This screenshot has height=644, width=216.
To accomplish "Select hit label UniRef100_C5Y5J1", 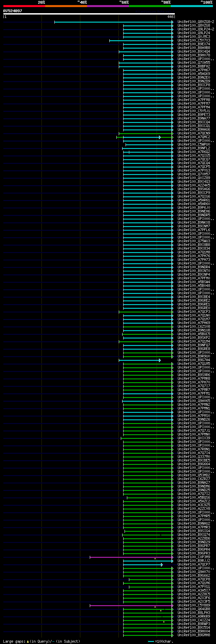I will point(194,111).
